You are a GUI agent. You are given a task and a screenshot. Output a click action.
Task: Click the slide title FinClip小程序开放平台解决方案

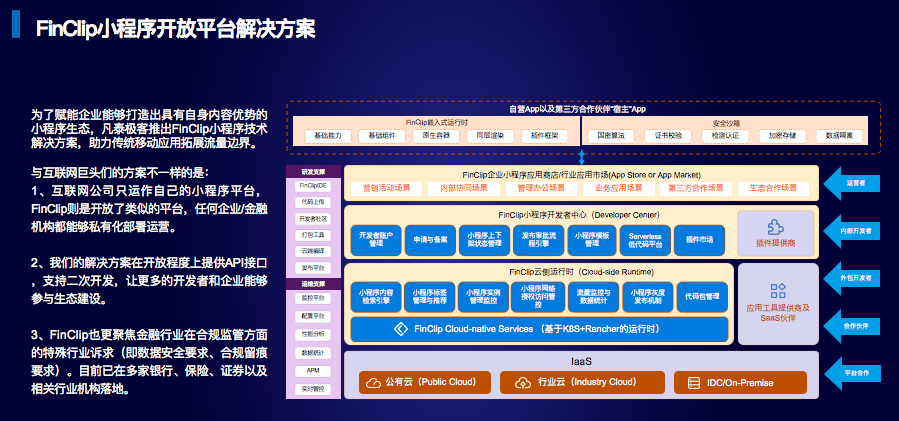(x=175, y=29)
